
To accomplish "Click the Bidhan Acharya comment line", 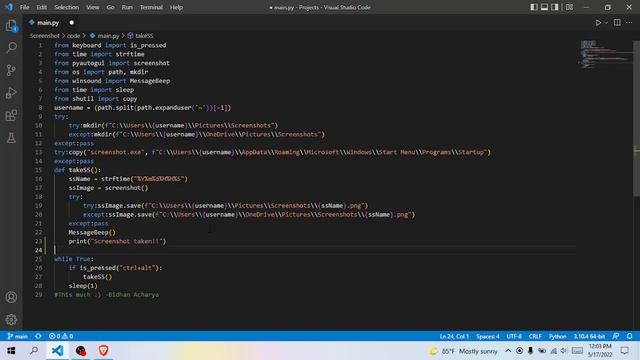I will click(x=107, y=295).
